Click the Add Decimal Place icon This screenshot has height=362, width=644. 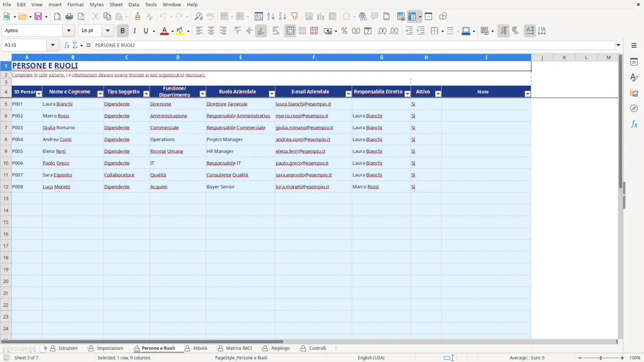(382, 31)
